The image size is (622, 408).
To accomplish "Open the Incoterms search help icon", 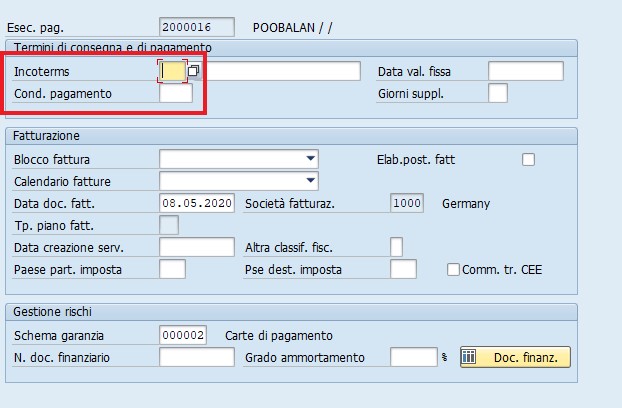I will (x=193, y=71).
